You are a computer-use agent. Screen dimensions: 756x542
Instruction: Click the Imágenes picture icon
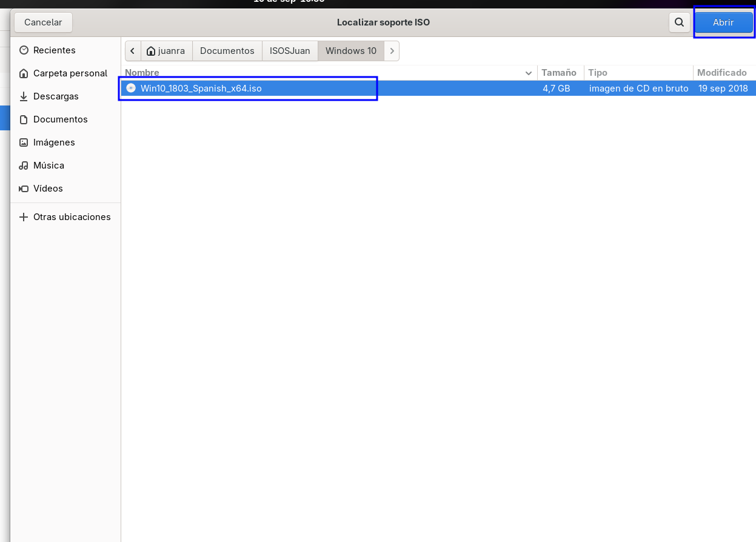coord(24,142)
